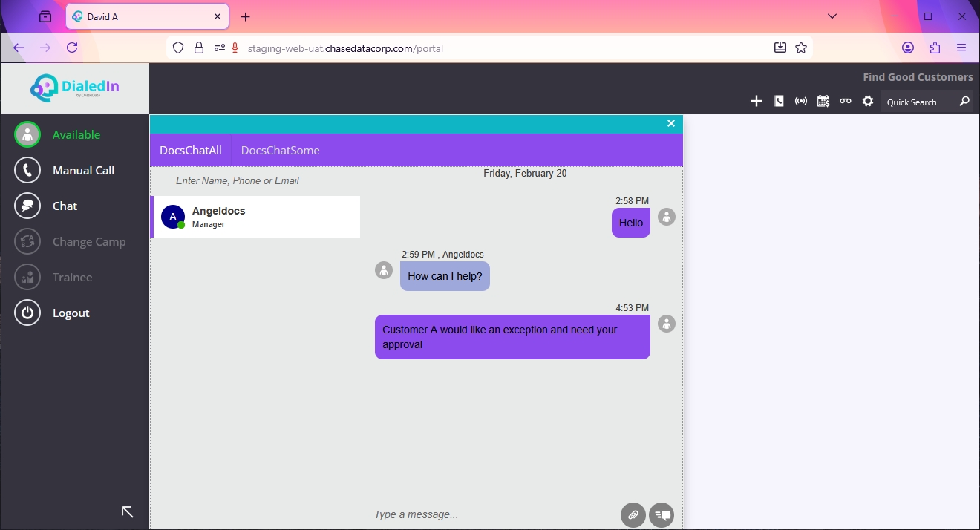The image size is (980, 530).
Task: Toggle the Available status indicator
Action: [27, 134]
